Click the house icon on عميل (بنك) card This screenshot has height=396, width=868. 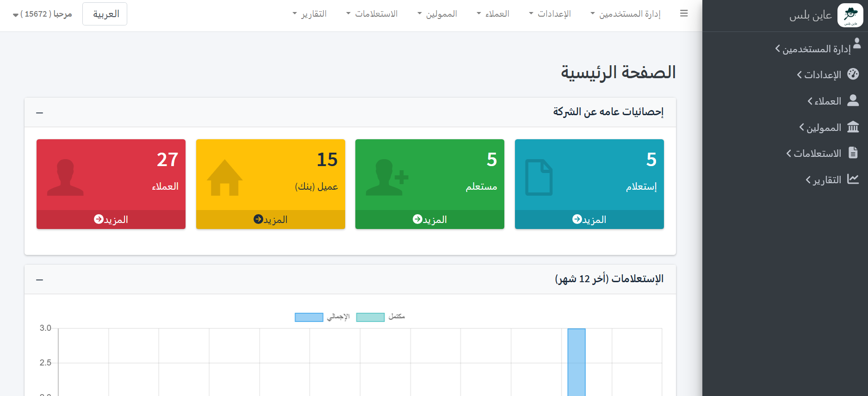(x=224, y=178)
